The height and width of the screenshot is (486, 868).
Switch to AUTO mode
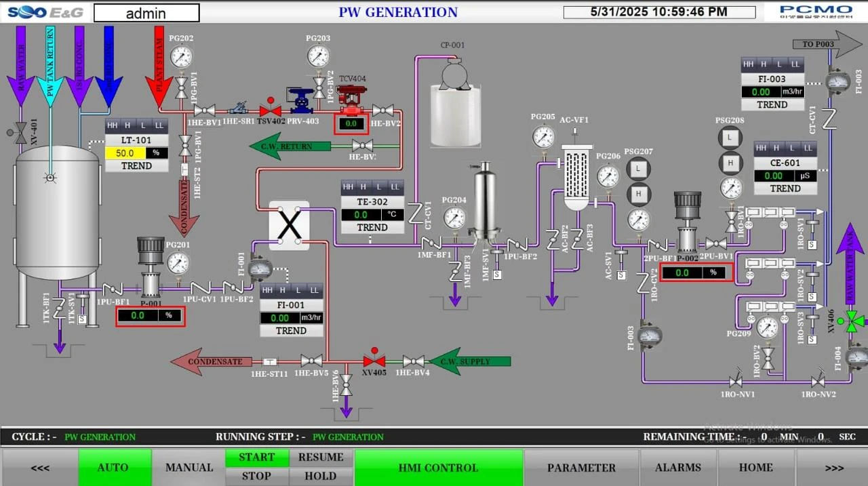click(113, 467)
